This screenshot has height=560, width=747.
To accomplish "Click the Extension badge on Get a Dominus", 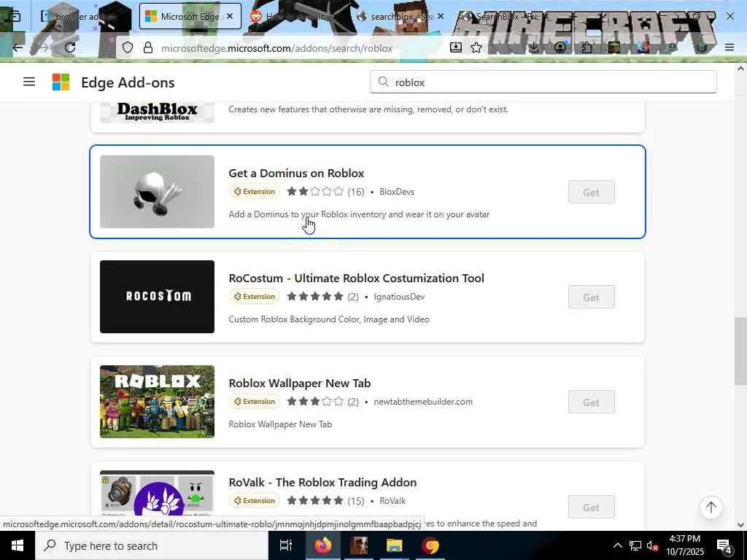I will pyautogui.click(x=255, y=192).
